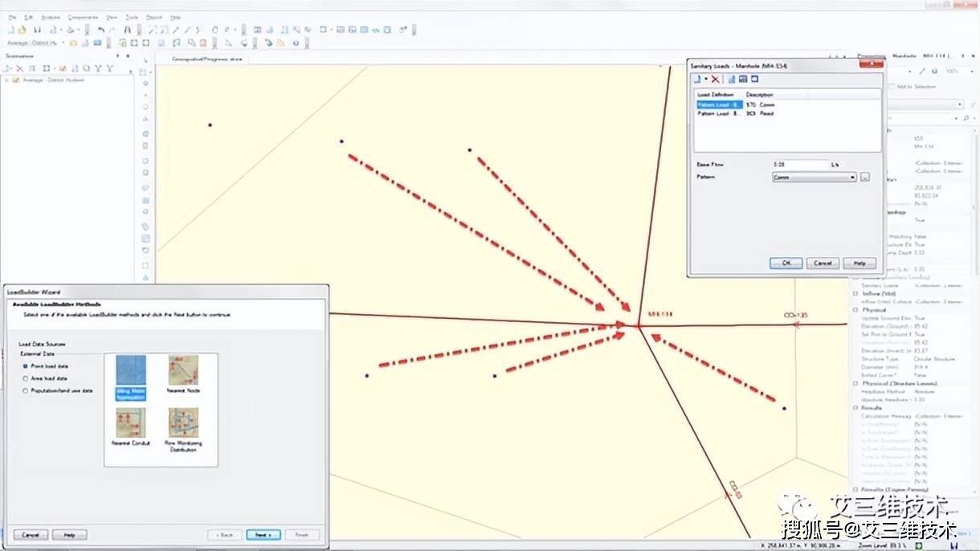Click the Finish button in LoadBuilder Wizard
This screenshot has width=980, height=551.
pyautogui.click(x=302, y=535)
